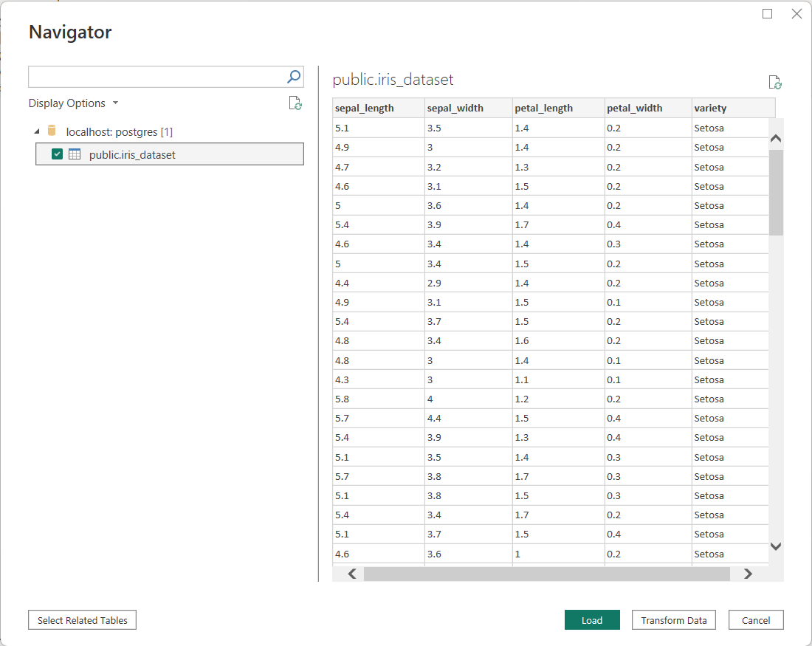The image size is (812, 646).
Task: Click the table icon beside public.iris_dataset
Action: 75,154
